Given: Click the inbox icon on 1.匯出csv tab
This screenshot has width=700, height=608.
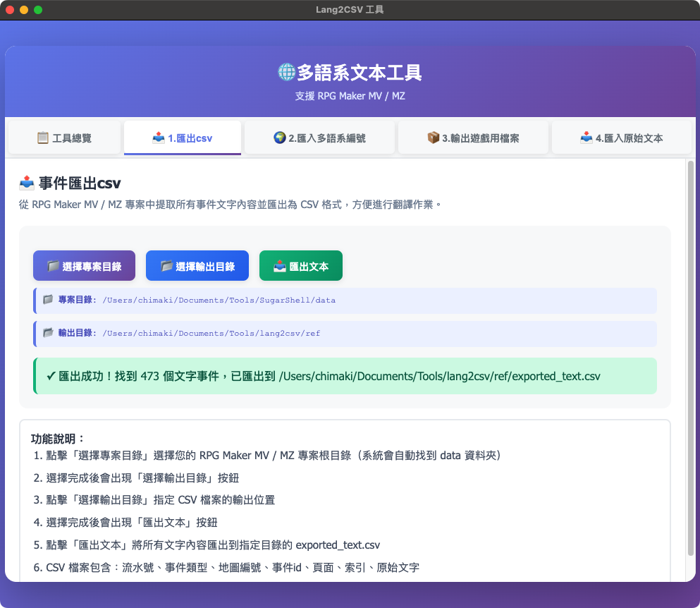Looking at the screenshot, I should click(159, 138).
